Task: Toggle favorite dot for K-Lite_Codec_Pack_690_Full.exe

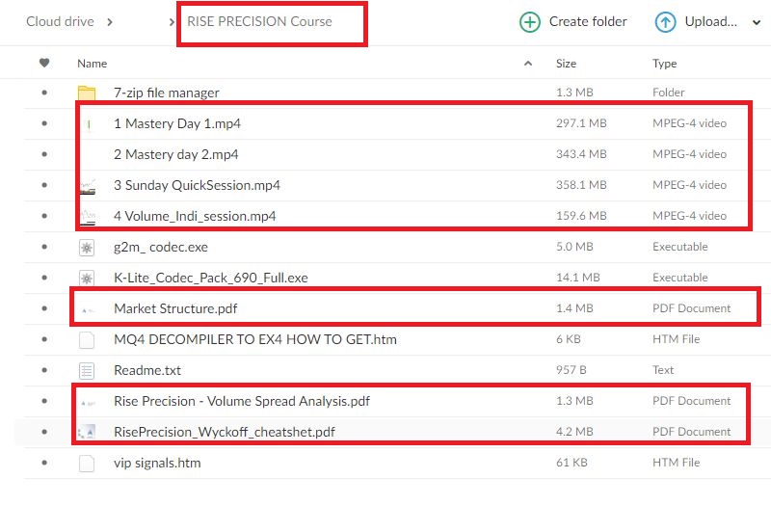Action: click(44, 278)
